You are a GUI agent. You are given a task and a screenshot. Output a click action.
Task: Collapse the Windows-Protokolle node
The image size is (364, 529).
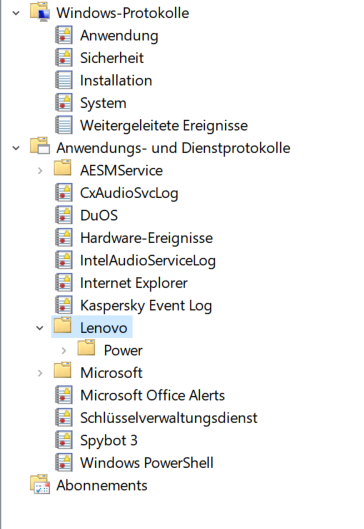pos(16,13)
